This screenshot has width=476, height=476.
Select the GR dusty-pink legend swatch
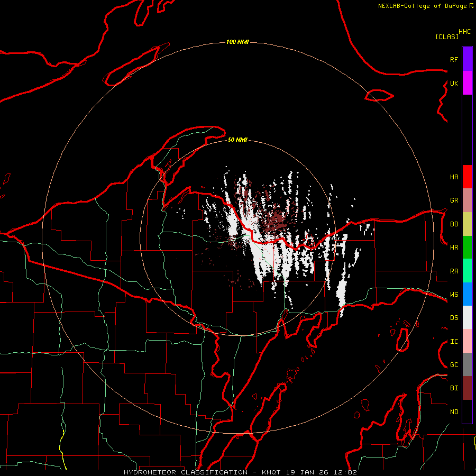(467, 200)
